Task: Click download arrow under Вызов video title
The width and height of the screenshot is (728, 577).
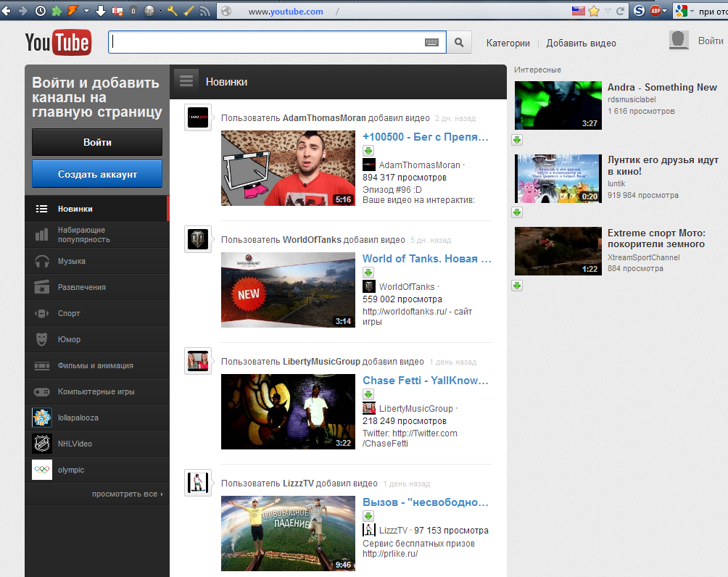Action: pos(368,515)
